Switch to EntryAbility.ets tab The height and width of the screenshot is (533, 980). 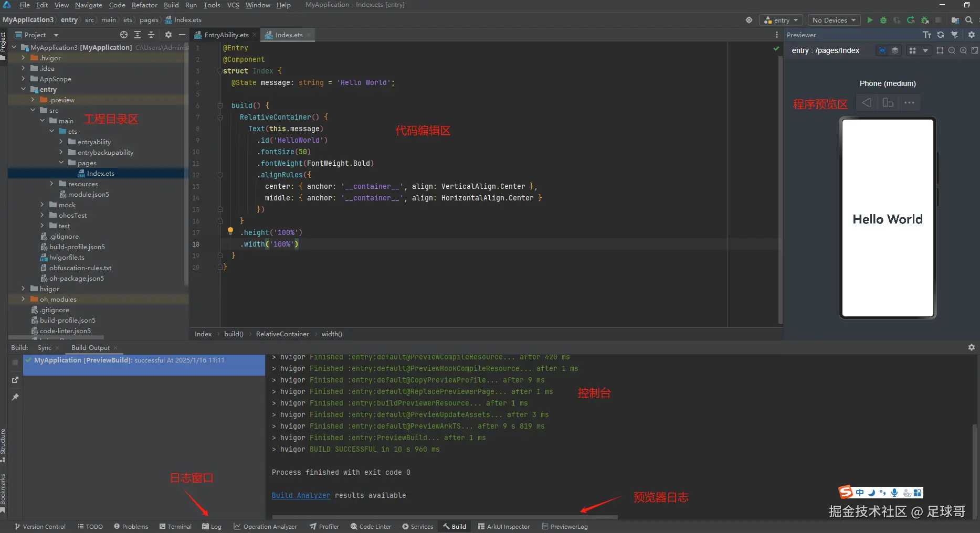pos(226,35)
